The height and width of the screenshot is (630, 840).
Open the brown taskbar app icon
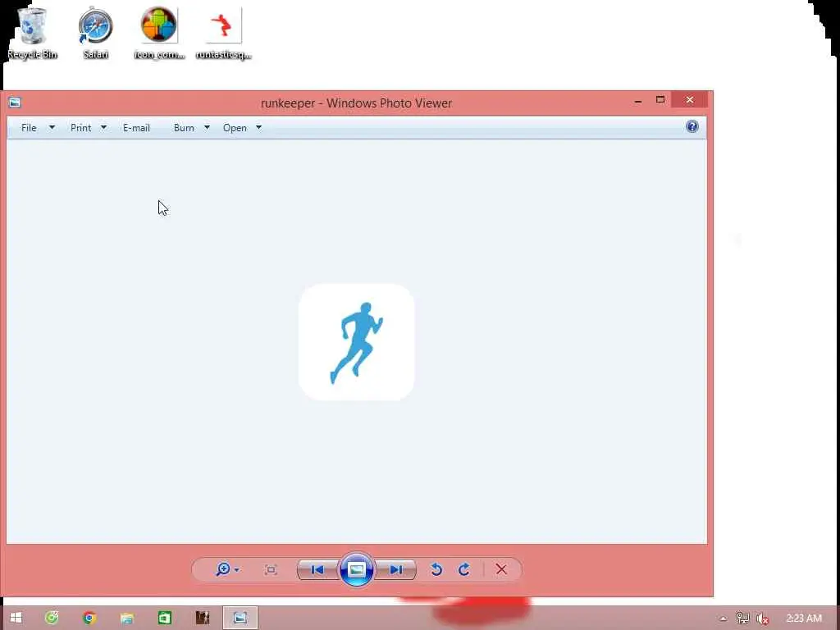(x=202, y=618)
